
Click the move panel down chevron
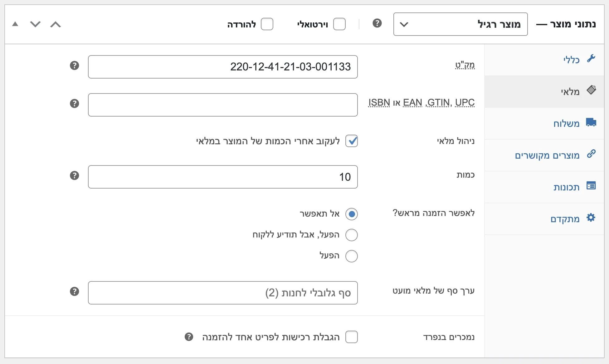click(x=35, y=24)
